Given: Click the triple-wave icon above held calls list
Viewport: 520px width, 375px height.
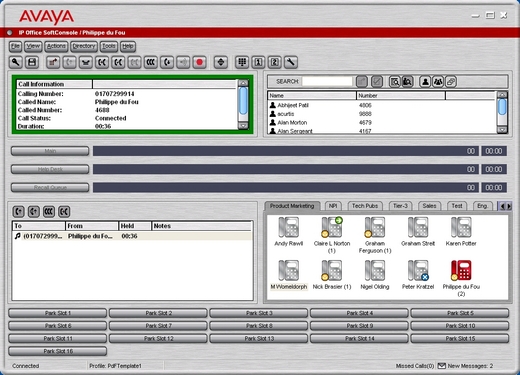Looking at the screenshot, I should pyautogui.click(x=49, y=211).
